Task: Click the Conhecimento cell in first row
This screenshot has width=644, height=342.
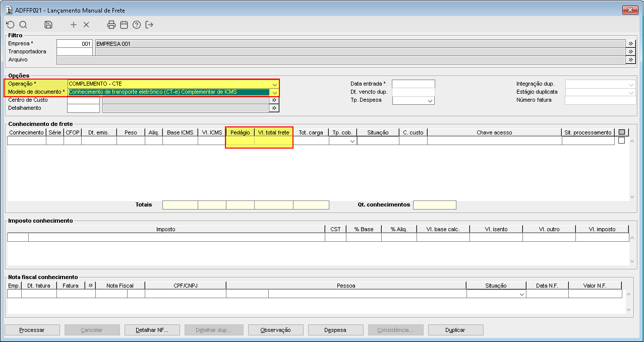Action: click(27, 141)
